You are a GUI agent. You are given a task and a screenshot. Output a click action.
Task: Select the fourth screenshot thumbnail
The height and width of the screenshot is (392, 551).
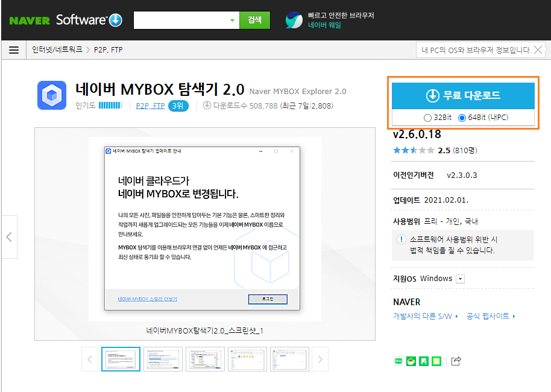(247, 359)
